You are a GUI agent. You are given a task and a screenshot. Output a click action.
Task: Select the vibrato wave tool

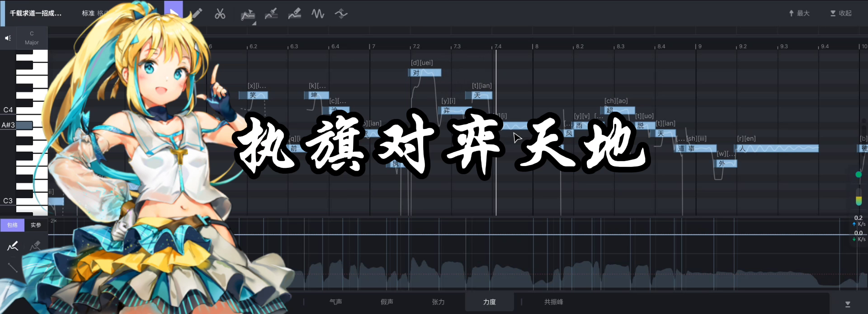(318, 14)
